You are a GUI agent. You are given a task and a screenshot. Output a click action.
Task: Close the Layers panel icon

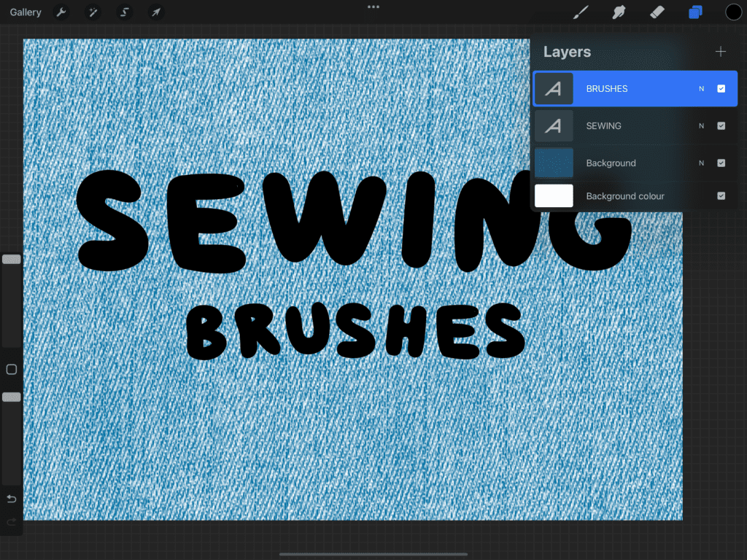695,12
